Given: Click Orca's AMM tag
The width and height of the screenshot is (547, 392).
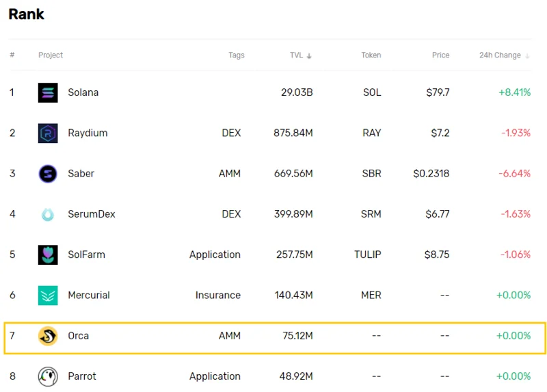Looking at the screenshot, I should 230,336.
